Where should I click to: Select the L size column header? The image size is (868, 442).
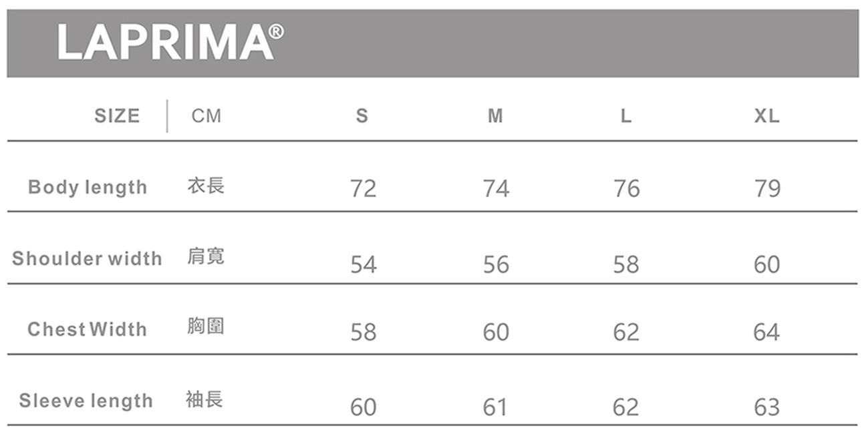[625, 116]
